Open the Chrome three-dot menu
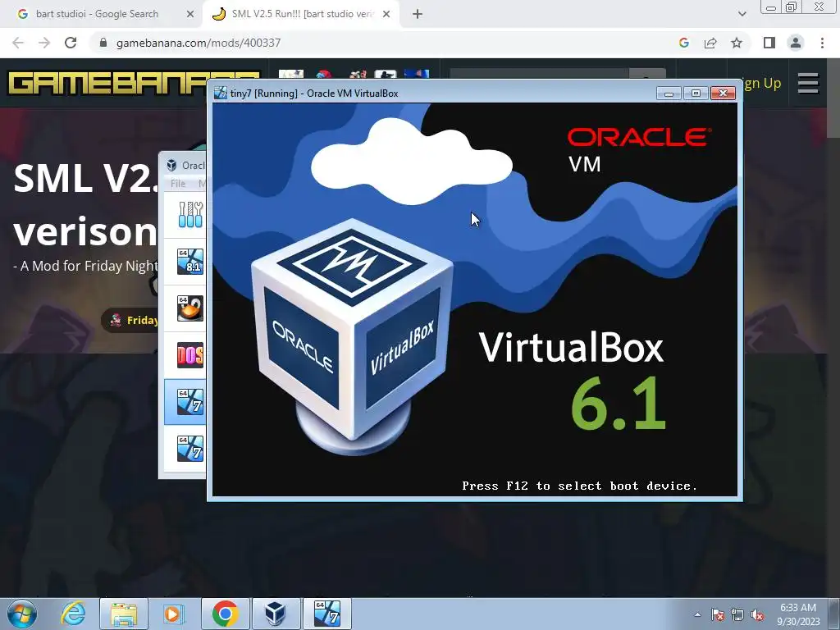Image resolution: width=840 pixels, height=630 pixels. [822, 43]
